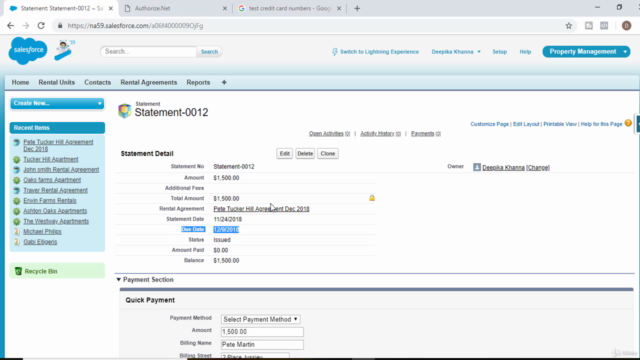Image resolution: width=640 pixels, height=360 pixels.
Task: Open John smith Rental Agreement recent item
Action: click(x=61, y=169)
